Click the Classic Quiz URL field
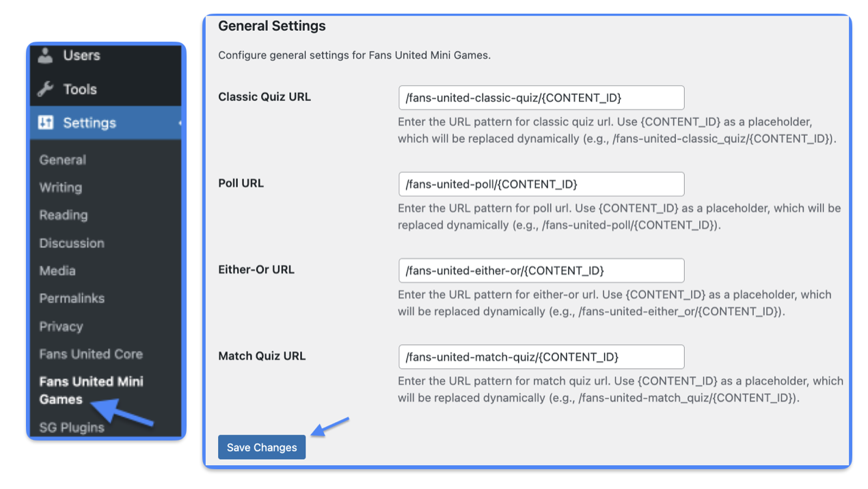868x489 pixels. tap(541, 98)
